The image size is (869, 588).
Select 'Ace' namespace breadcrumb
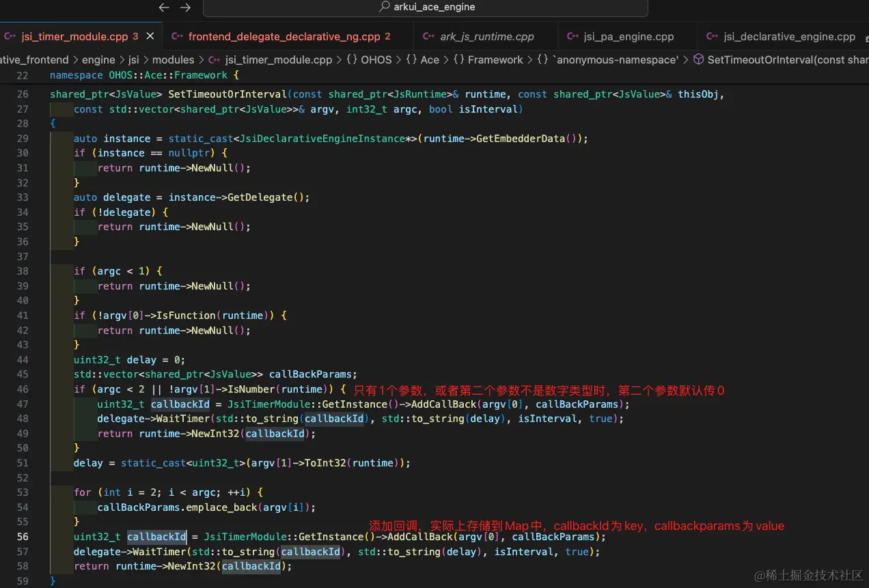430,59
